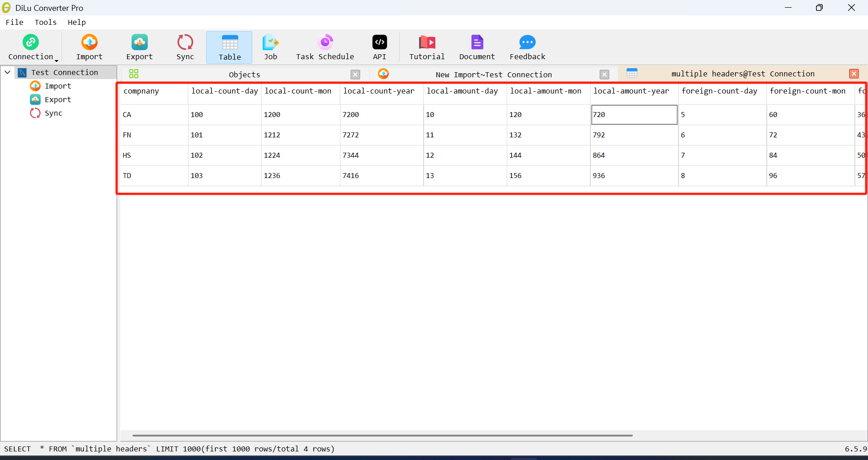Select cell with value 7416
This screenshot has width=868, height=460.
tap(382, 176)
